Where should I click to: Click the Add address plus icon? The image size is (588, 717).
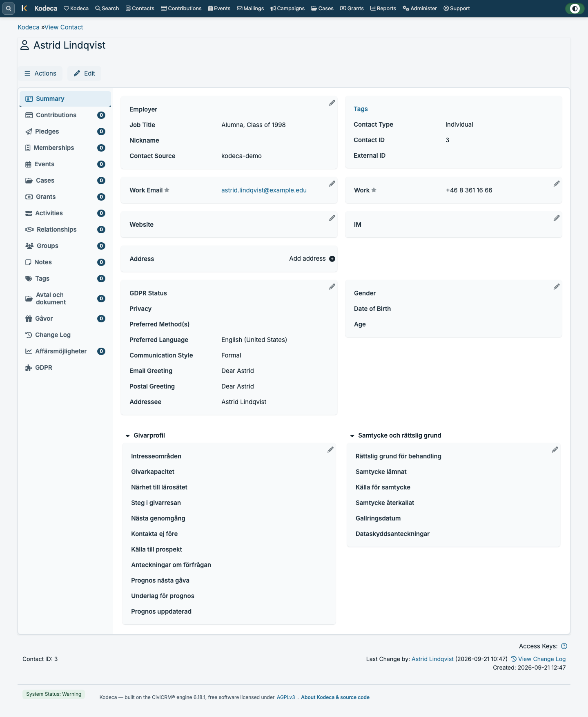click(332, 259)
